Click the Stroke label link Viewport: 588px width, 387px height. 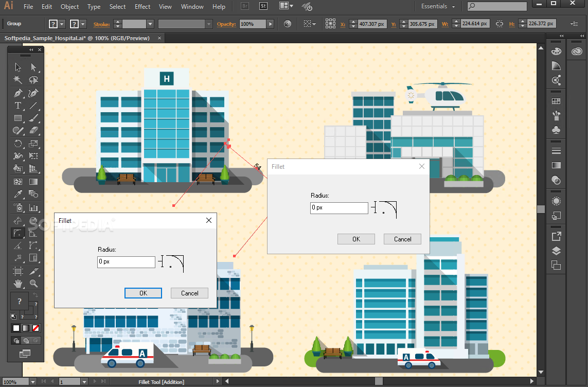(102, 24)
